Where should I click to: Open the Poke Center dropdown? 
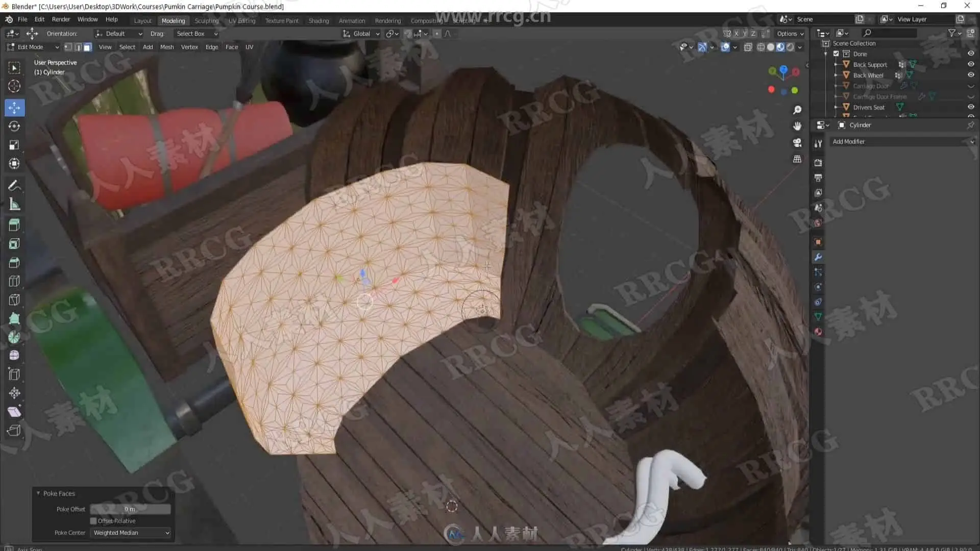click(x=131, y=533)
